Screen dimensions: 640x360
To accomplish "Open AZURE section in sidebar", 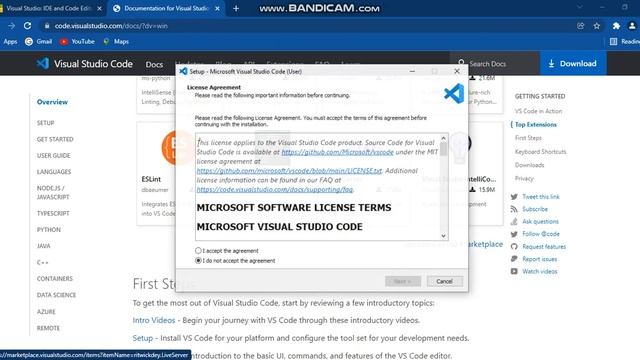I will click(46, 312).
